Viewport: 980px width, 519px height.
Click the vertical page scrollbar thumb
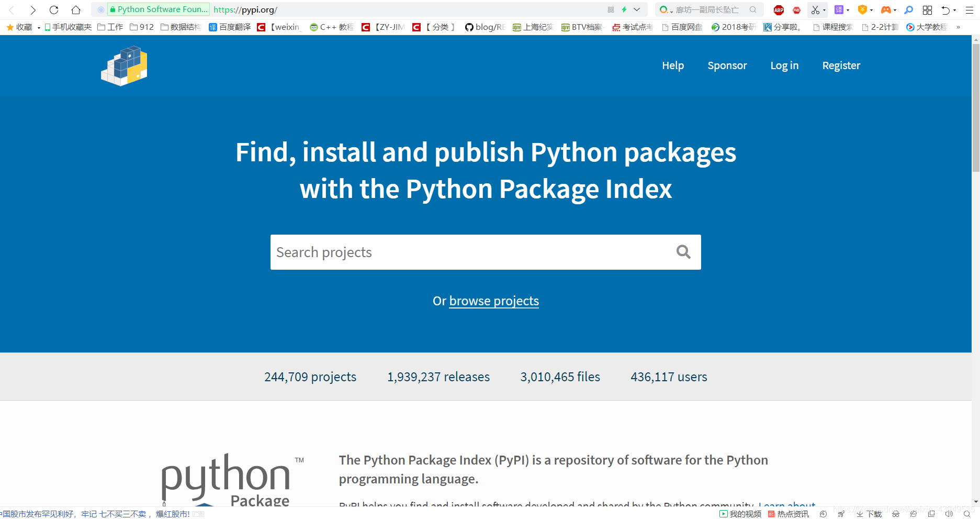click(976, 108)
